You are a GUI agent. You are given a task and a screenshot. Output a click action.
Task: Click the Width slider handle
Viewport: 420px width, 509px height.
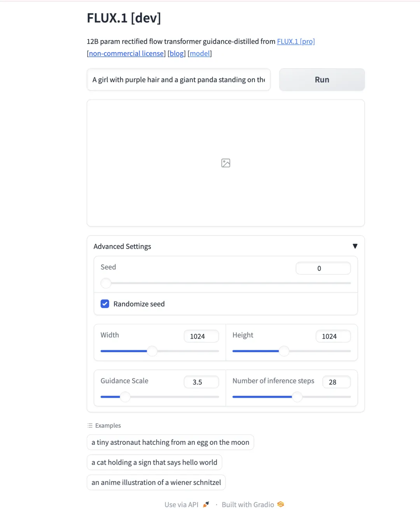(x=152, y=351)
